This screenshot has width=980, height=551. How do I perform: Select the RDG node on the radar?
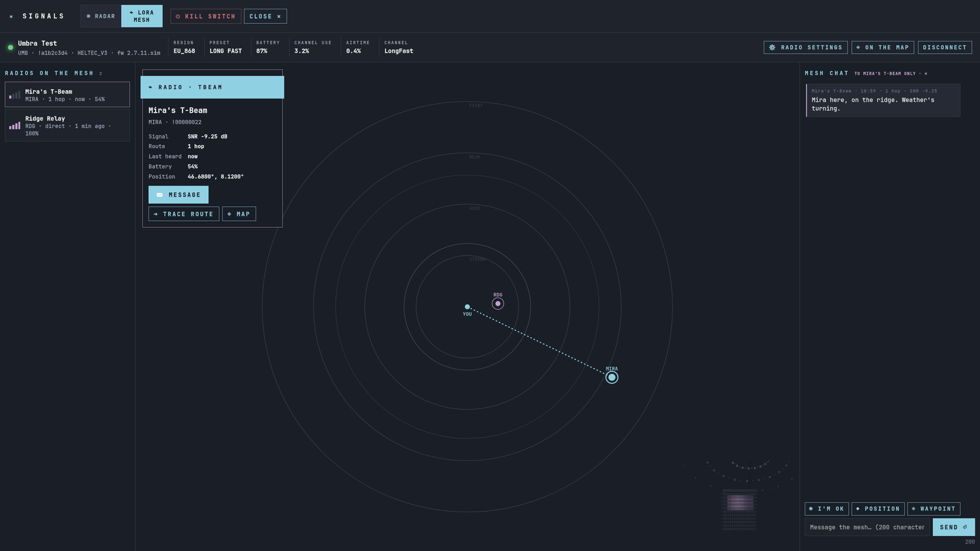pyautogui.click(x=498, y=304)
